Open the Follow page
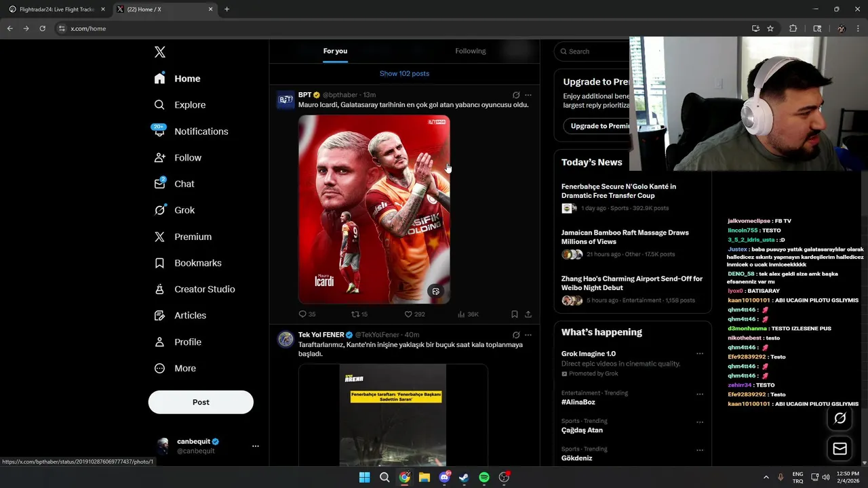 (178, 158)
